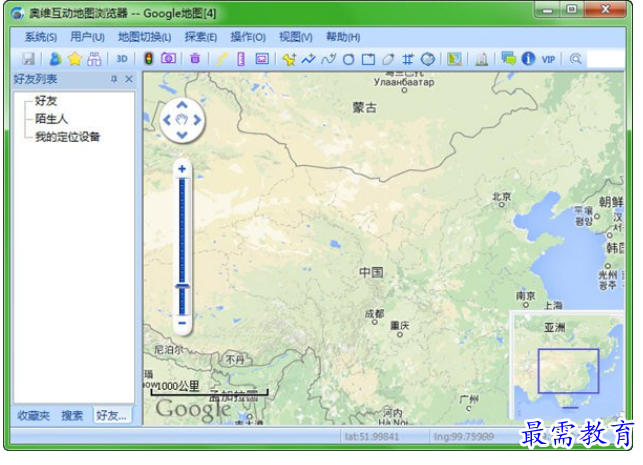Switch to 3D view mode
The height and width of the screenshot is (465, 643).
[122, 59]
